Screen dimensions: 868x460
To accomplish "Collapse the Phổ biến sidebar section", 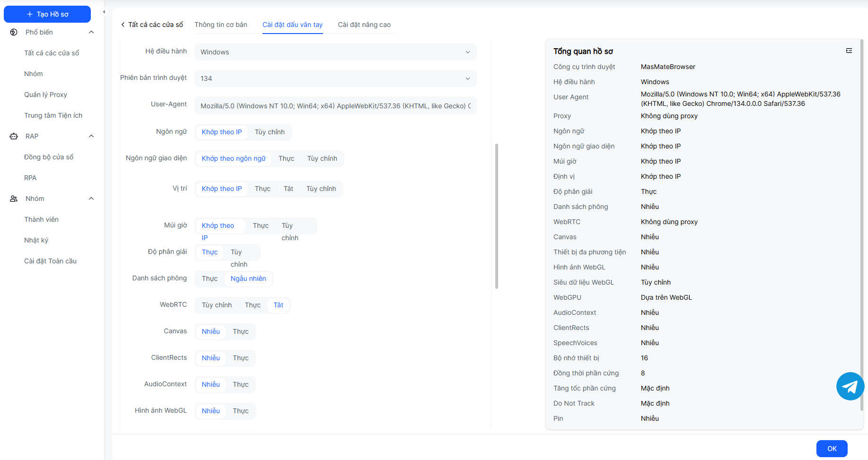I will click(91, 32).
